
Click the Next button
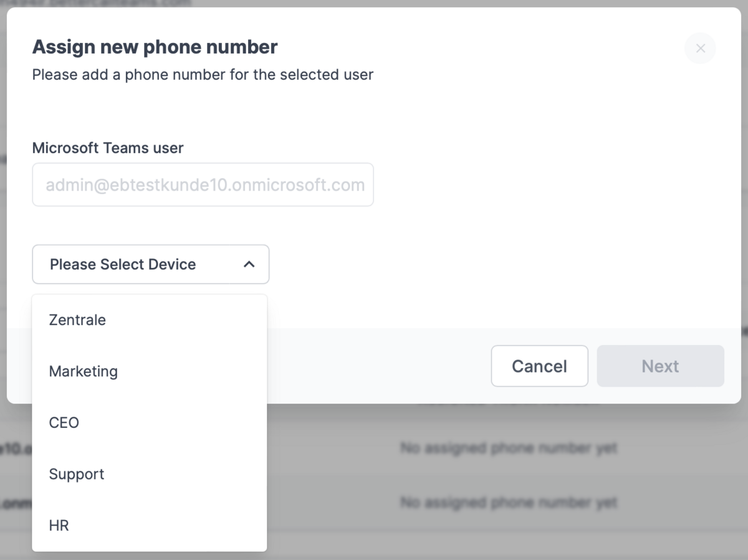click(x=660, y=366)
